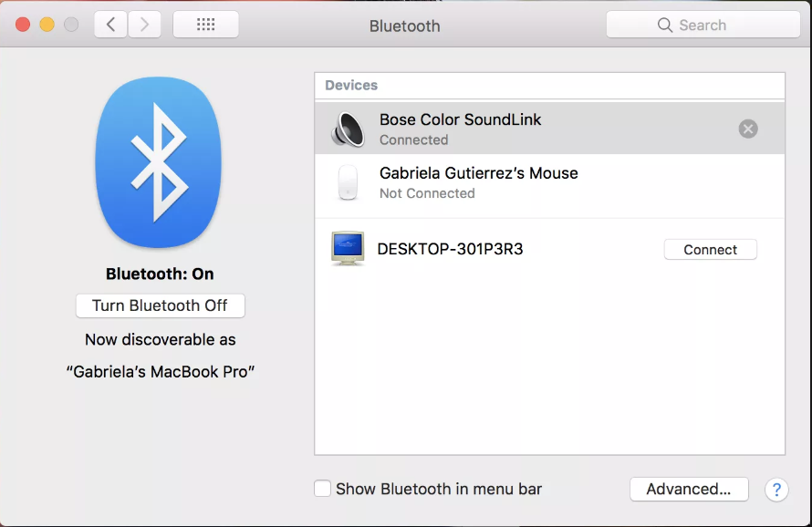Image resolution: width=812 pixels, height=527 pixels.
Task: Click the DESKTOP-301P3R3 computer monitor icon
Action: pos(348,249)
